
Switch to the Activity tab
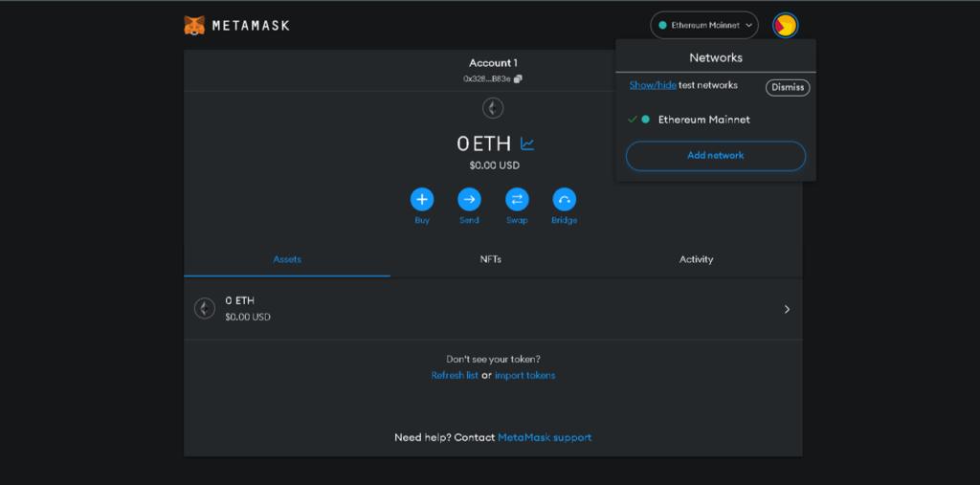point(696,259)
